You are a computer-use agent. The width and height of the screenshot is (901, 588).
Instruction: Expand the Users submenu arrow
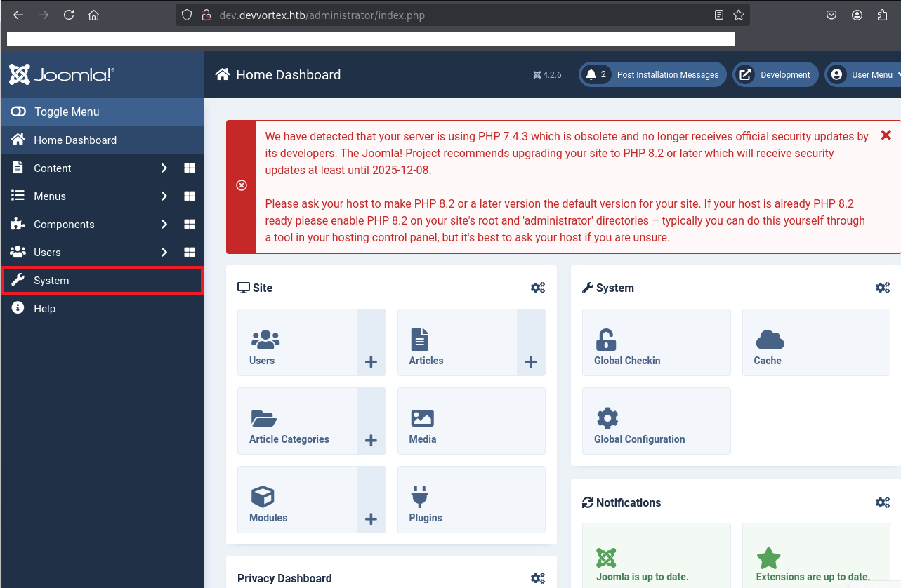[164, 253]
